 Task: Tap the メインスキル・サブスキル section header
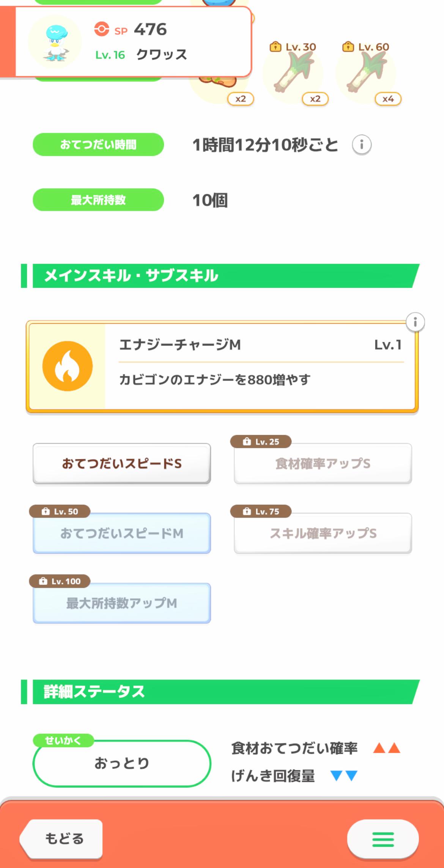point(220,276)
